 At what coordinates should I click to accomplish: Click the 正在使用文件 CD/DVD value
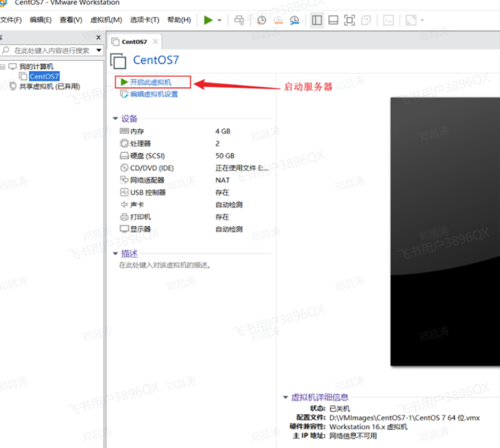[x=242, y=168]
